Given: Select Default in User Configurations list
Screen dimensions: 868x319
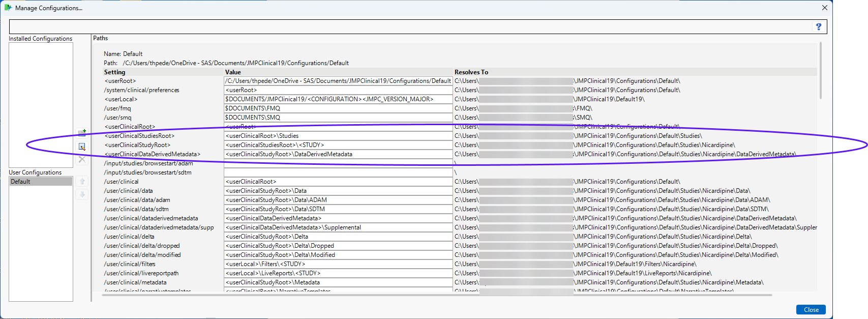Looking at the screenshot, I should (x=41, y=182).
